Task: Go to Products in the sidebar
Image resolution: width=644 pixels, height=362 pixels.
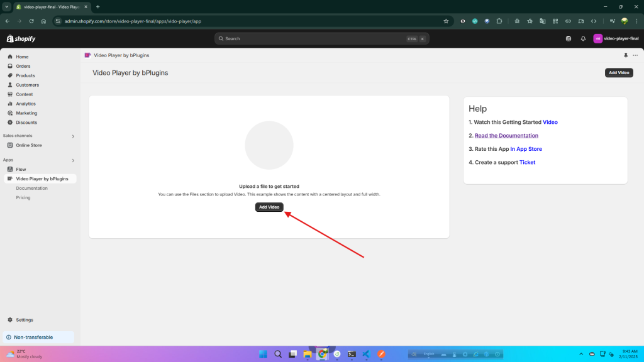Action: click(x=25, y=75)
